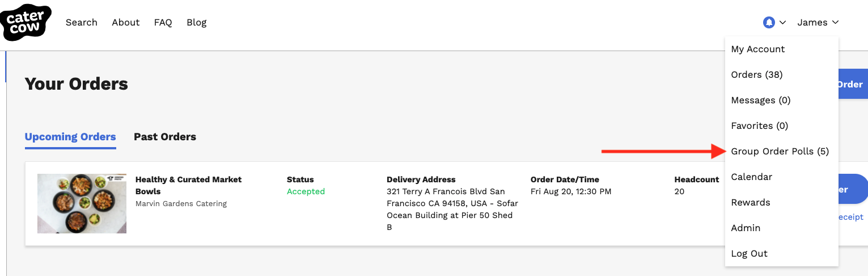Switch to the Upcoming Orders tab
The image size is (868, 276).
[70, 137]
